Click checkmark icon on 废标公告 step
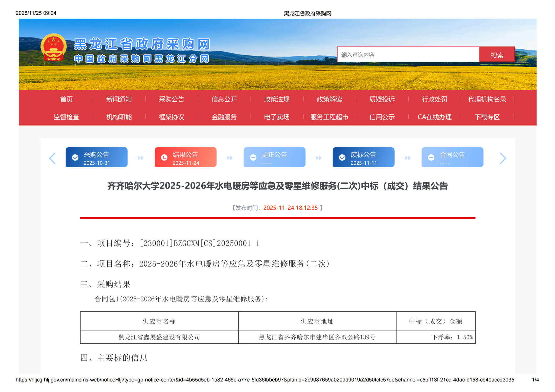 coord(342,157)
